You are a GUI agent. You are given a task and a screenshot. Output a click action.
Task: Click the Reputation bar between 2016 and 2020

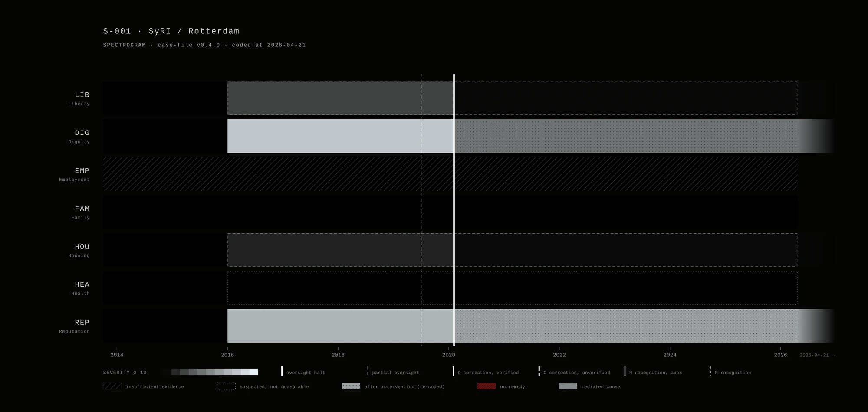[341, 326]
